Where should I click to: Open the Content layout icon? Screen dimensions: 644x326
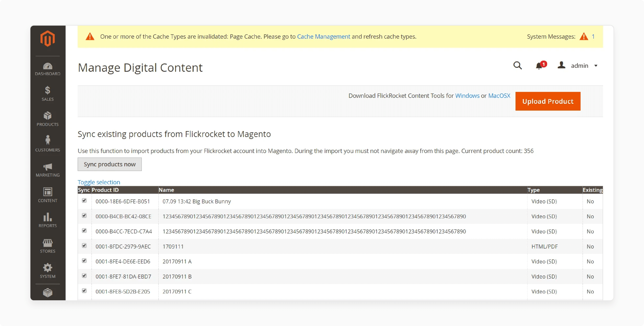47,192
